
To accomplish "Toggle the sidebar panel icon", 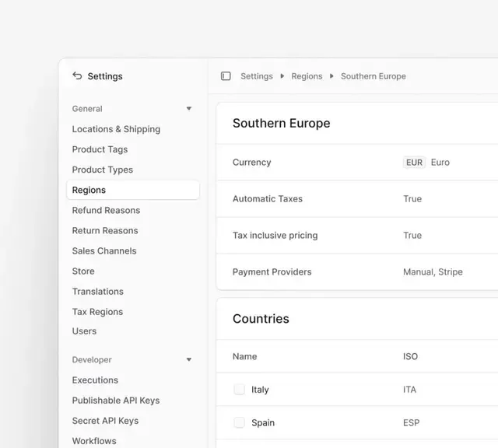I will click(226, 76).
